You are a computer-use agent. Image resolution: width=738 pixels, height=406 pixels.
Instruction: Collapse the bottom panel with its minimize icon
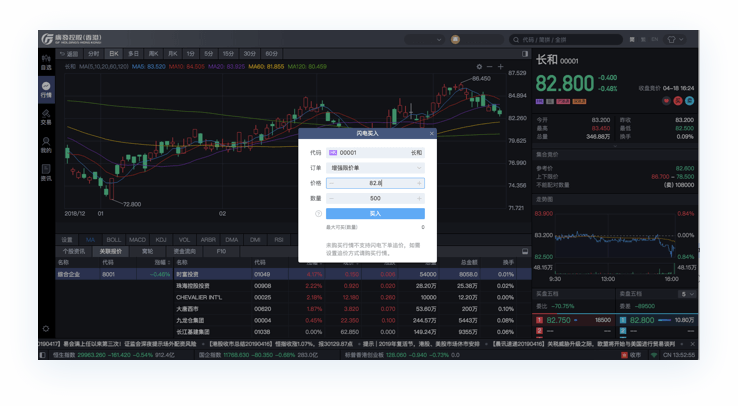pyautogui.click(x=525, y=251)
